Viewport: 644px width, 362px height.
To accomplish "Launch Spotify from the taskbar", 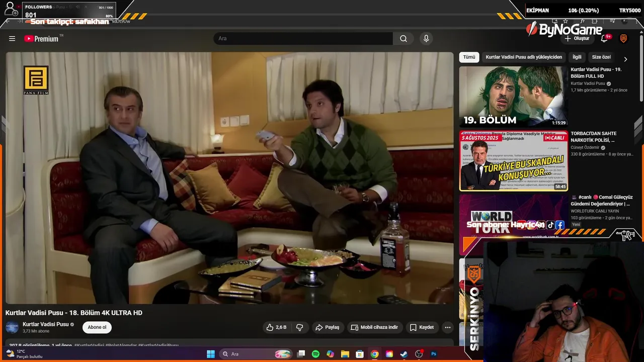I will 315,354.
